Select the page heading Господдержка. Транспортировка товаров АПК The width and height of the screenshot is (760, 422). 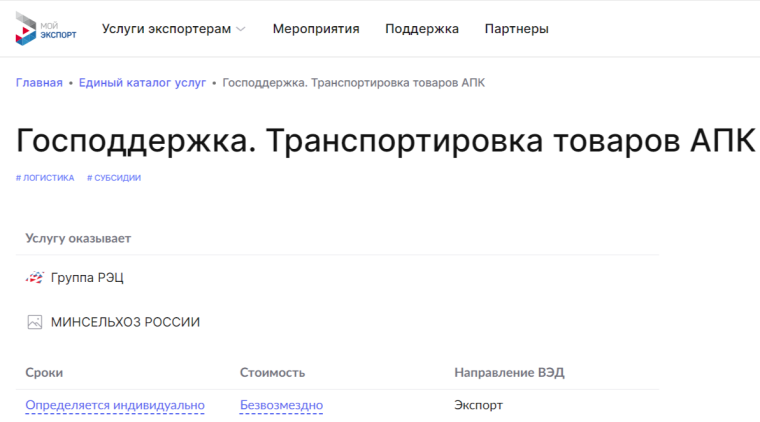(x=386, y=141)
